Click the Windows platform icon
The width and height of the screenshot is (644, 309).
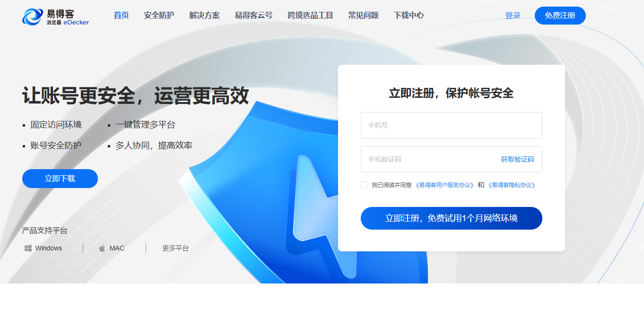pos(28,248)
